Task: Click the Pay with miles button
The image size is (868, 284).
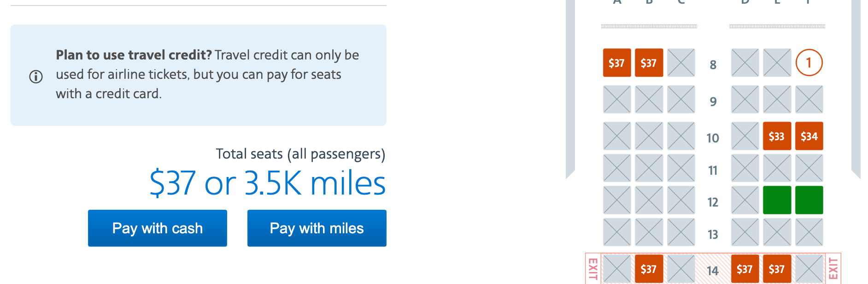Action: tap(317, 228)
